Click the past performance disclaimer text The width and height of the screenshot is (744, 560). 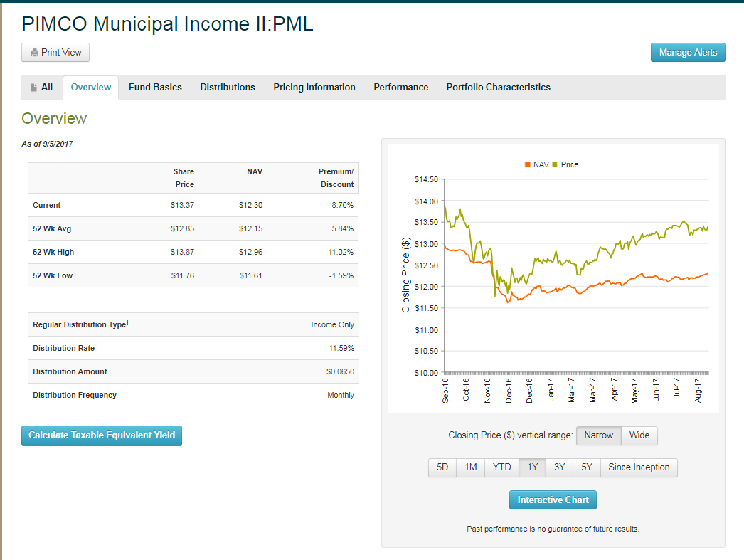point(553,529)
